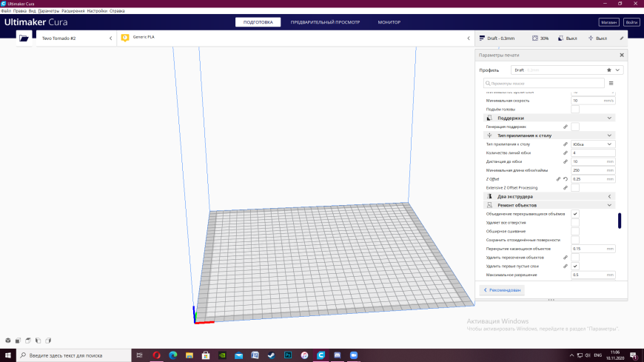Click link icon beside Extensive Z Offset Processing
The width and height of the screenshot is (644, 362).
tap(566, 188)
